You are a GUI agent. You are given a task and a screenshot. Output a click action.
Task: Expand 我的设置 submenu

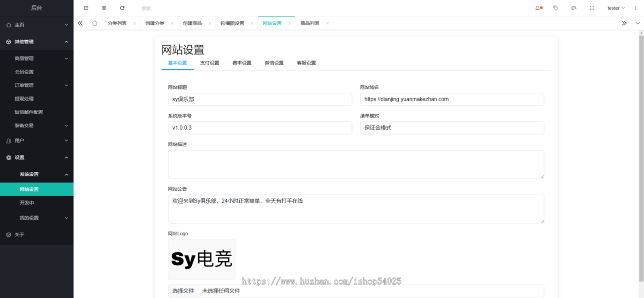click(x=36, y=218)
